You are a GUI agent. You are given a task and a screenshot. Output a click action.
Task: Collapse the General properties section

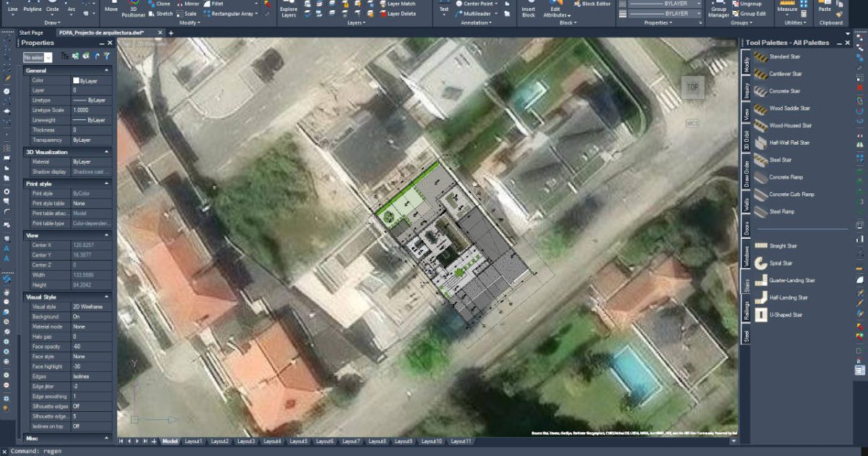pyautogui.click(x=107, y=70)
